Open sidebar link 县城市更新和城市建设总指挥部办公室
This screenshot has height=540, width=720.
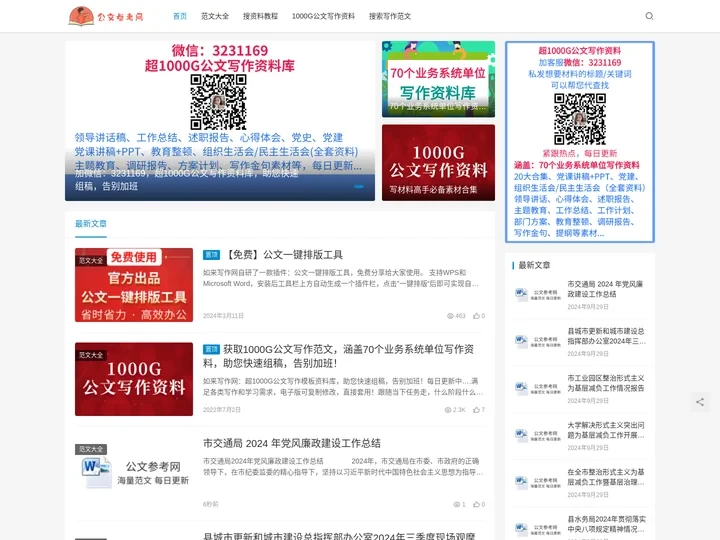tap(606, 336)
